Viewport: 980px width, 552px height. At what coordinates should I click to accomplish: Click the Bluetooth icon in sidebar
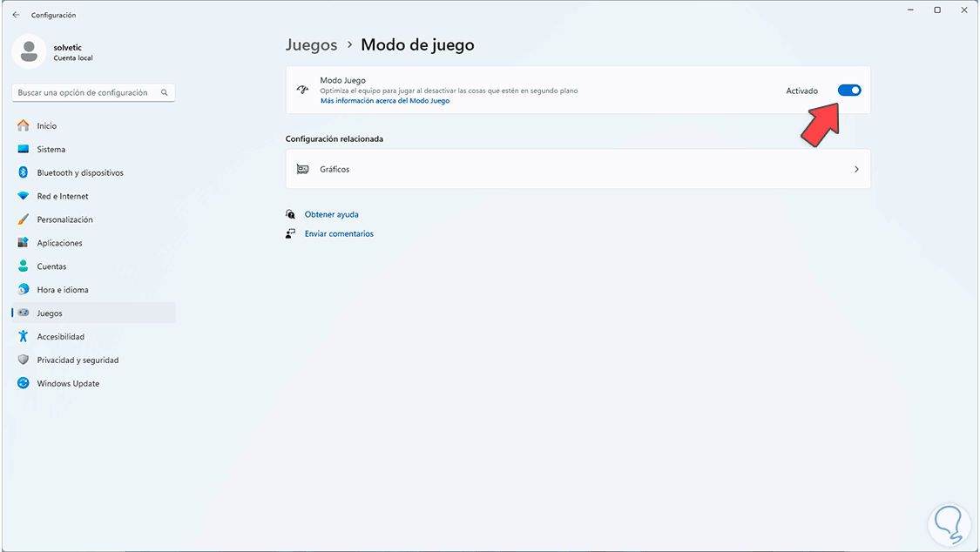tap(24, 172)
